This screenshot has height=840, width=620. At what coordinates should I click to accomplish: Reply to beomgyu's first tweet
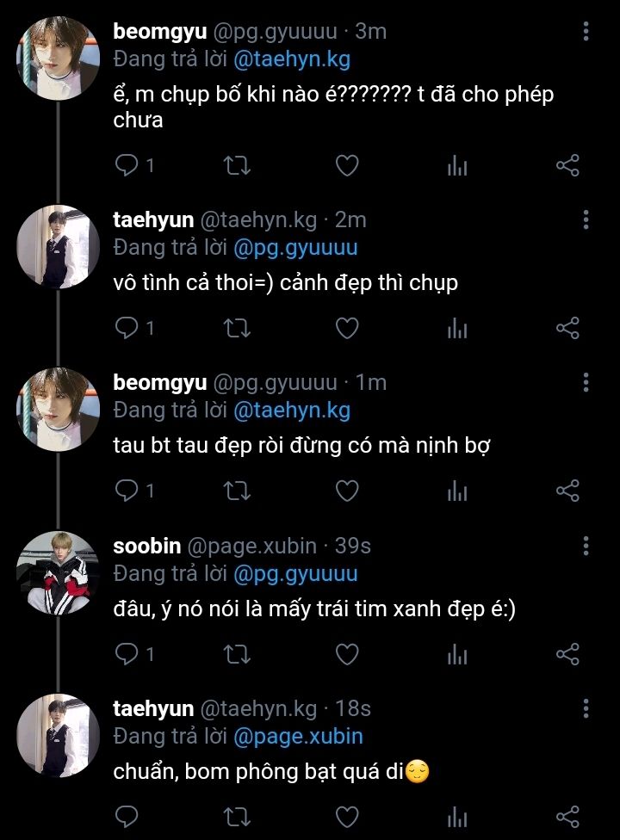[x=127, y=165]
